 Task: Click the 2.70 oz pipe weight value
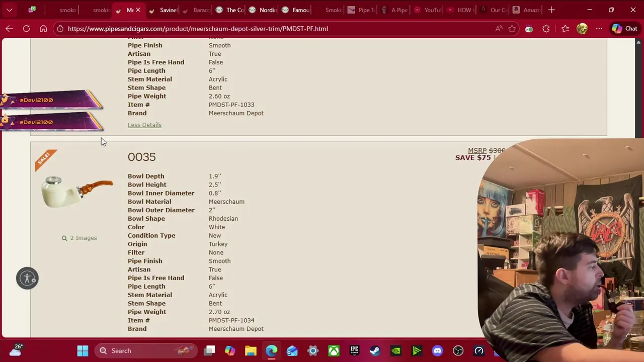(219, 312)
